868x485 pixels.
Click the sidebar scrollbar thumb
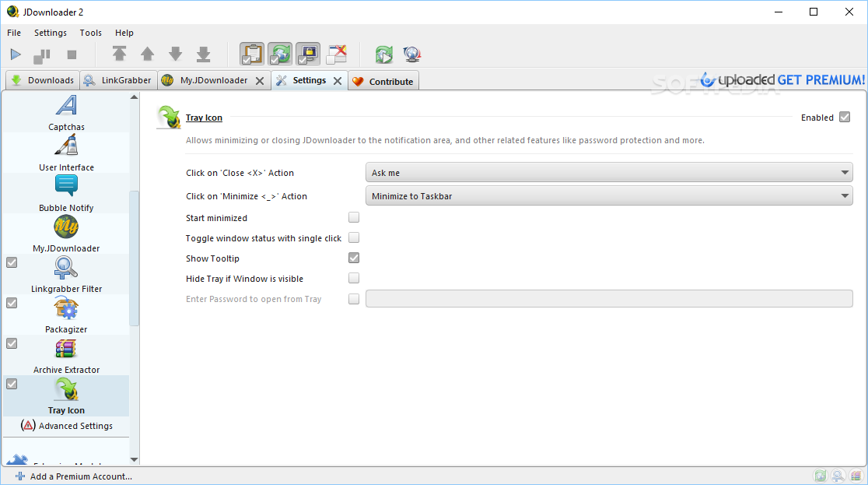(x=134, y=258)
